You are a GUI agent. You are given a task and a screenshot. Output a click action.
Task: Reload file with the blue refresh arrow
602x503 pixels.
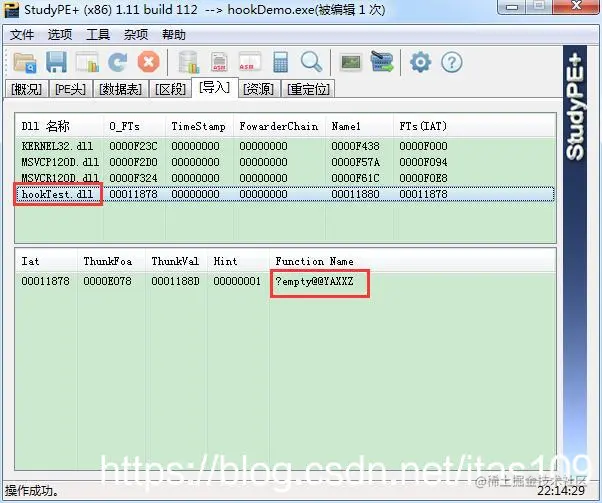click(x=117, y=62)
